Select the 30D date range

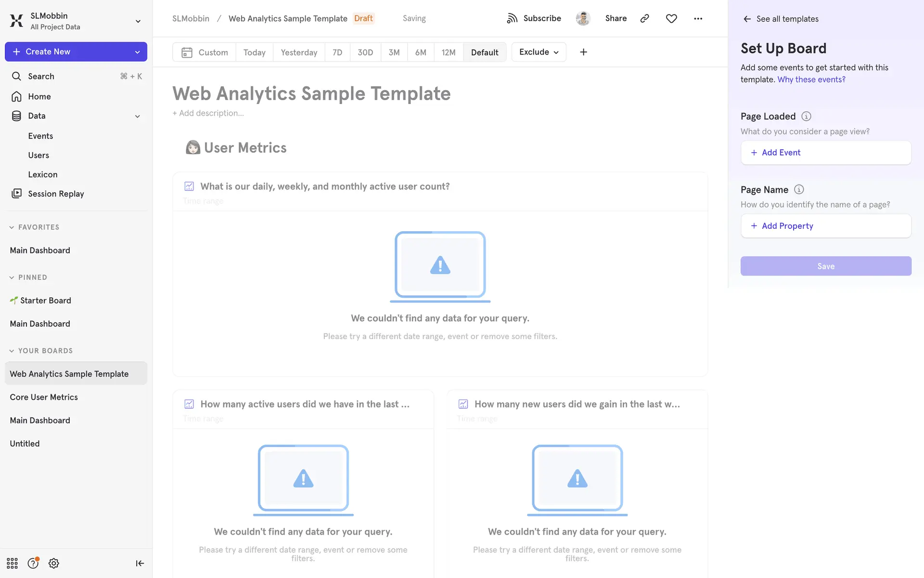pos(365,52)
